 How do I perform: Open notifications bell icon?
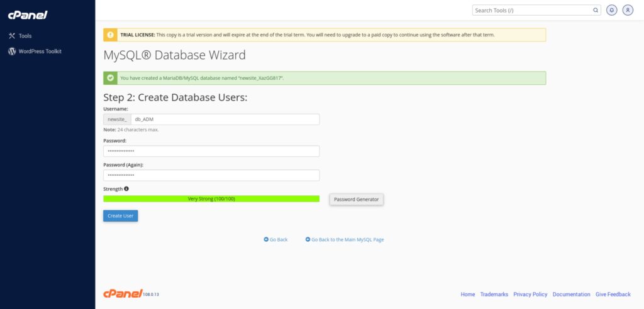612,10
